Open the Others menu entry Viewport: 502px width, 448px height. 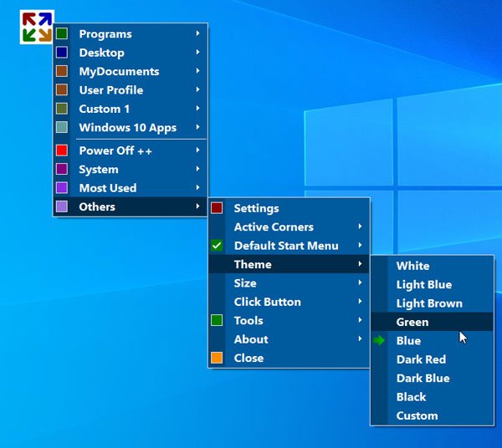pos(131,206)
